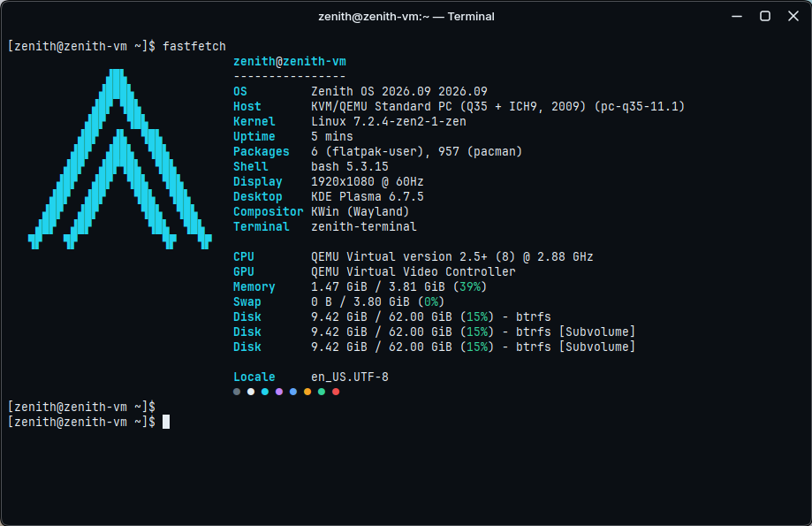The width and height of the screenshot is (812, 526).
Task: Click the typed 'fastfetch' command
Action: pos(194,46)
